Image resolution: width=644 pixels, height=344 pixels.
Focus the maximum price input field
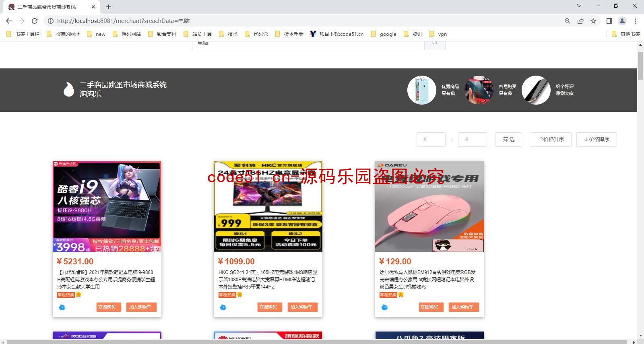[x=473, y=140]
